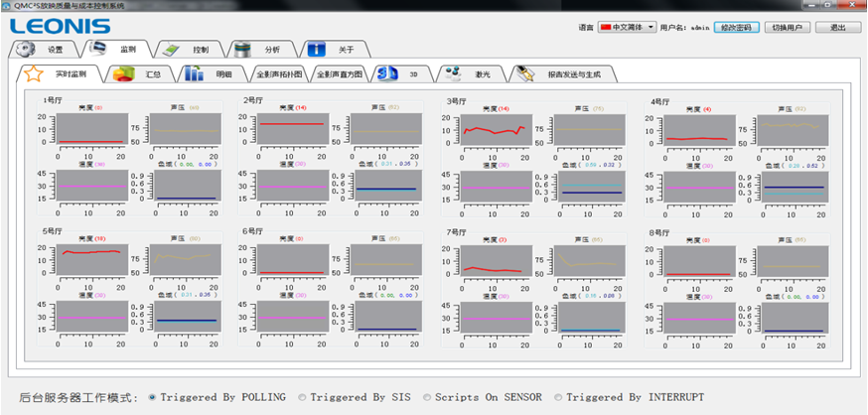
Task: Select Triggered By SIS mode
Action: click(302, 397)
